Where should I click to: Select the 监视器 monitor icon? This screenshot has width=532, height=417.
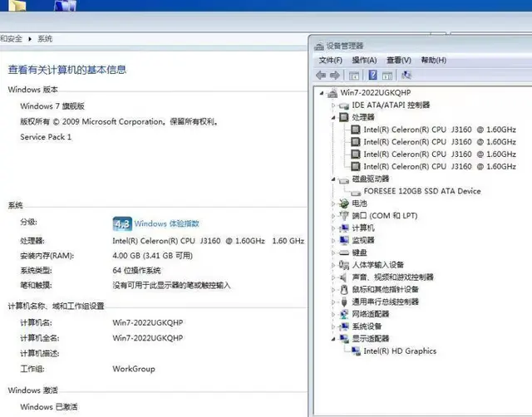tap(344, 240)
